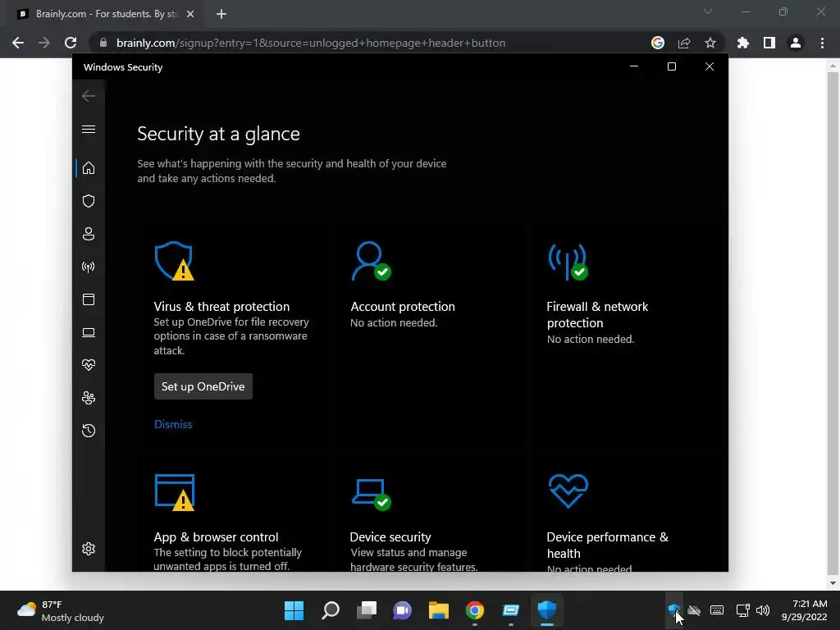This screenshot has width=840, height=630.
Task: Open Task View on the taskbar
Action: [x=367, y=610]
